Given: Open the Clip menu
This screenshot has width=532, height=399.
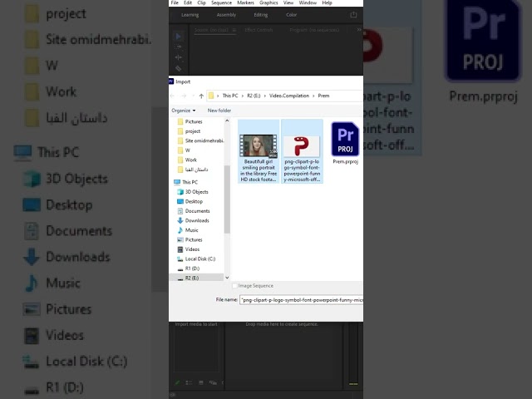Looking at the screenshot, I should (201, 2).
